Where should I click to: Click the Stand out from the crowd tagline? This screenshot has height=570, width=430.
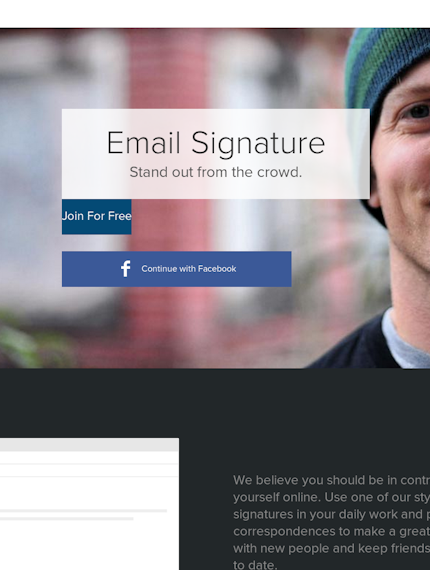[x=216, y=172]
